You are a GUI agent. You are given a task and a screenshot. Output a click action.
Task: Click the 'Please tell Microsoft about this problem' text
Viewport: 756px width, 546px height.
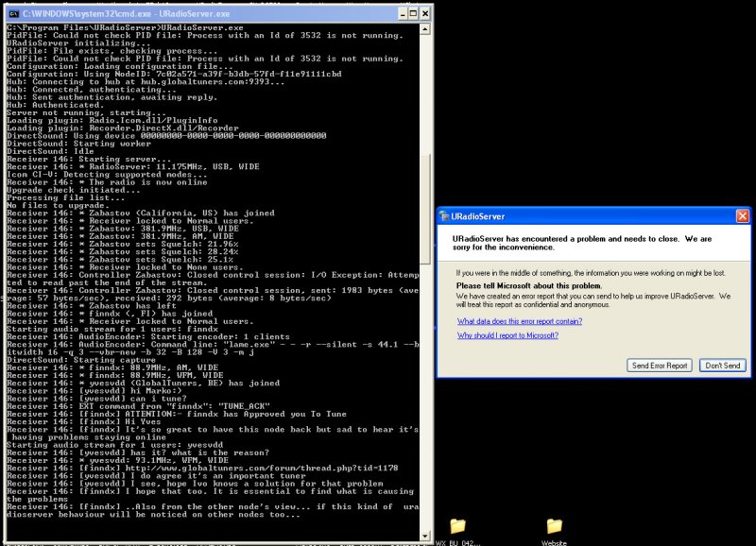[529, 285]
